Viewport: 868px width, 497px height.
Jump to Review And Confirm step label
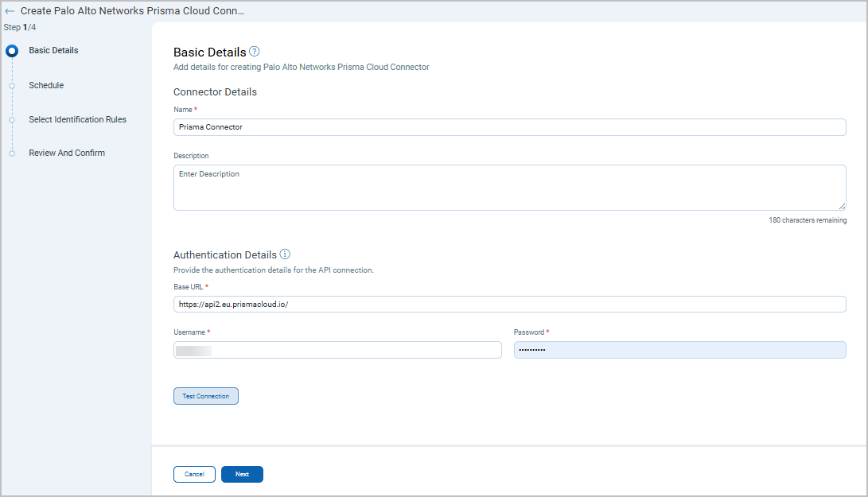pyautogui.click(x=67, y=153)
